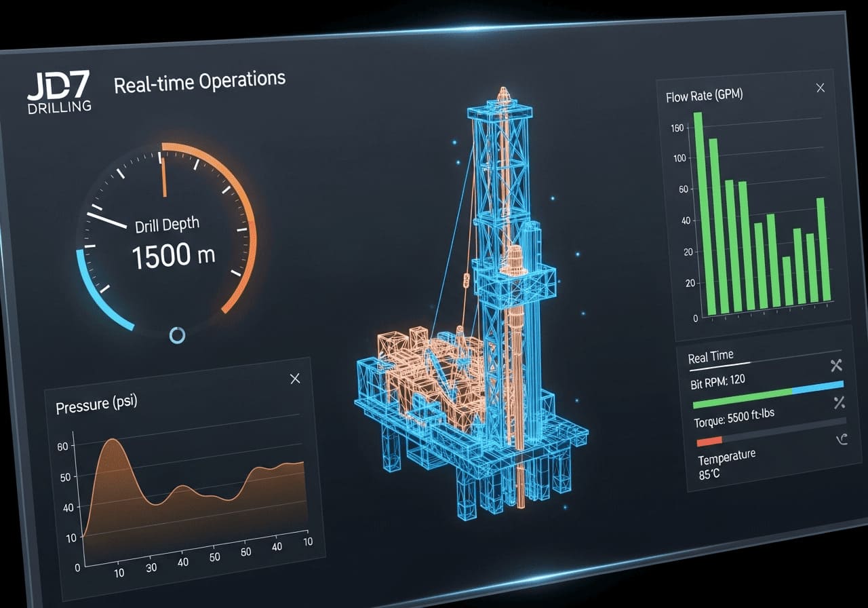Close the Pressure (psi) panel
This screenshot has height=608, width=868.
tap(295, 379)
